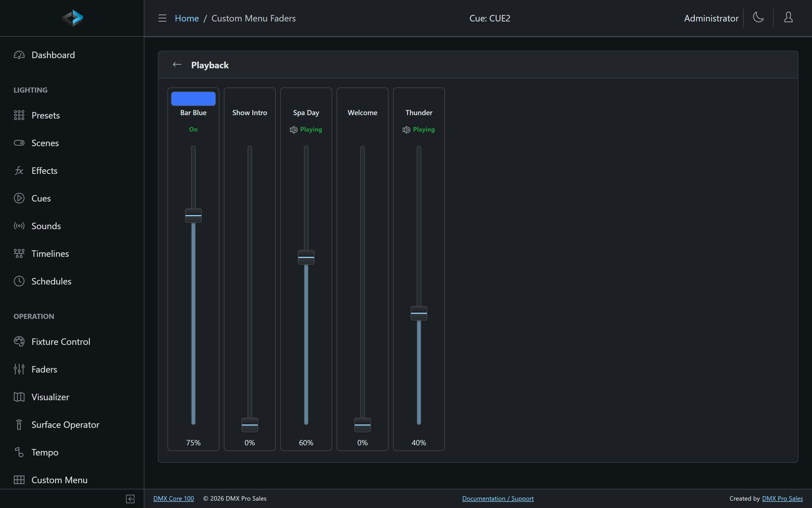Click the Welcome fader label
812x508 pixels.
(x=362, y=113)
